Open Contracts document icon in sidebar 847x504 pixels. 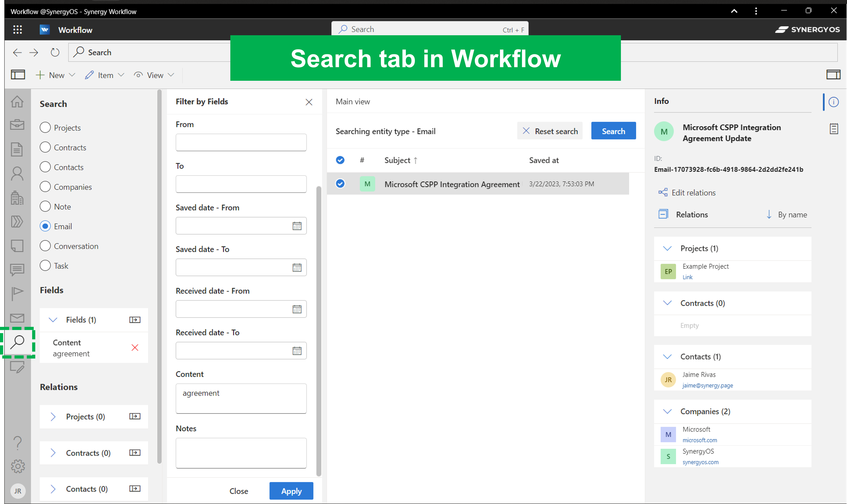tap(17, 149)
